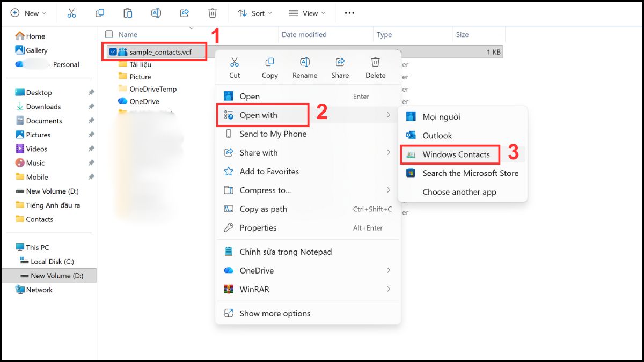Toggle the checkbox selecting sample_contacts.vcf
This screenshot has height=362, width=644.
click(113, 51)
